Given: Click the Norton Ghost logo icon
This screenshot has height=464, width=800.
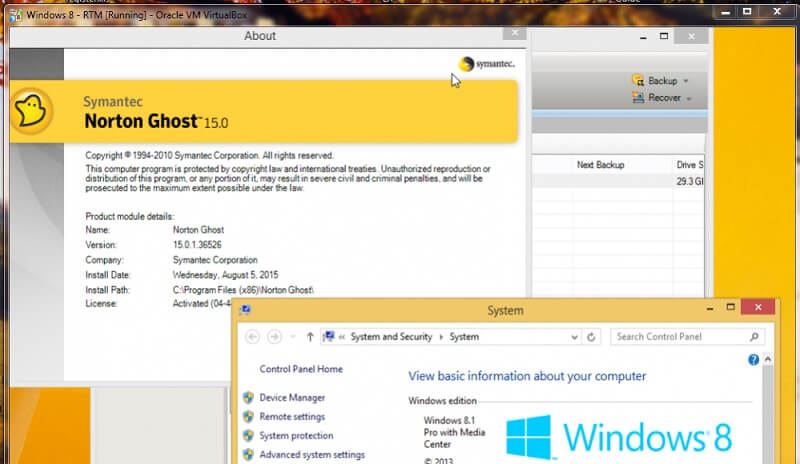Looking at the screenshot, I should click(32, 111).
